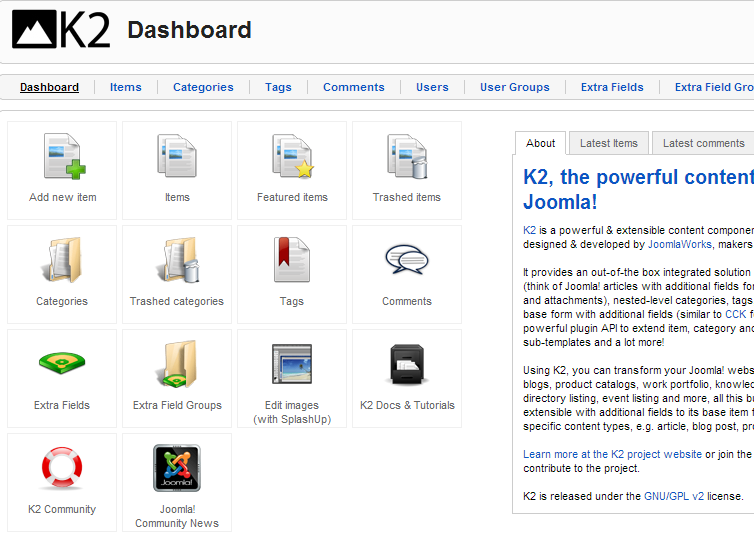Click the K2 Docs & Tutorials label
This screenshot has height=535, width=754.
tap(407, 405)
